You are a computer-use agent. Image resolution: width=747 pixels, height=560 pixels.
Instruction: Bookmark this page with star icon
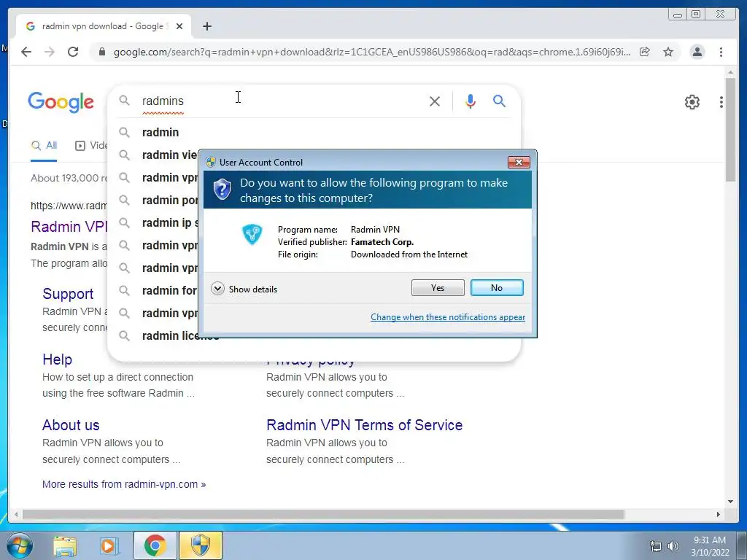668,52
